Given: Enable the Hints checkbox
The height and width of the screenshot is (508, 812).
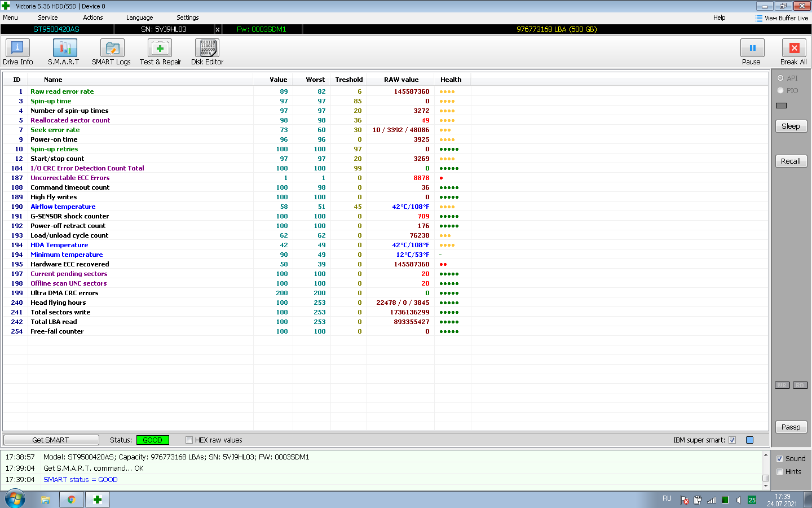Looking at the screenshot, I should [780, 472].
